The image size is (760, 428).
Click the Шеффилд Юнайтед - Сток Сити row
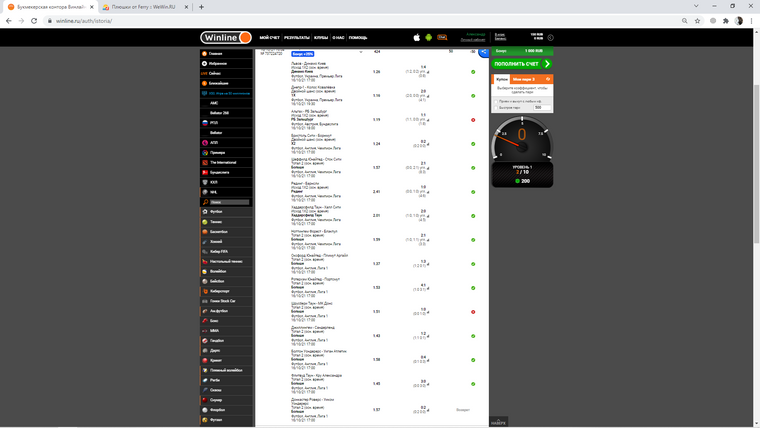[x=372, y=167]
